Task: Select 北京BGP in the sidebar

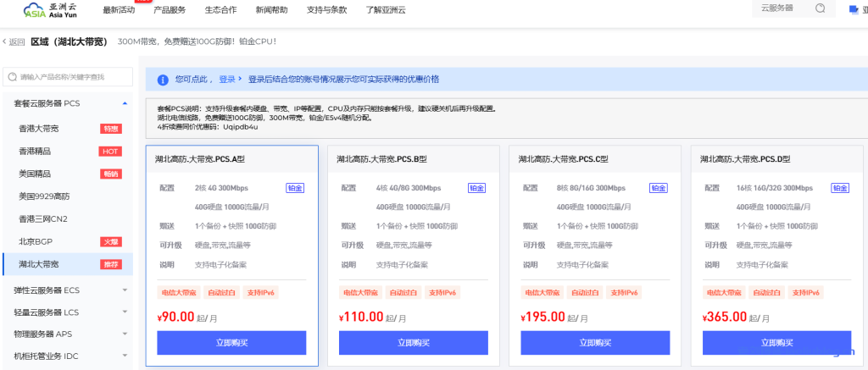Action: (36, 241)
